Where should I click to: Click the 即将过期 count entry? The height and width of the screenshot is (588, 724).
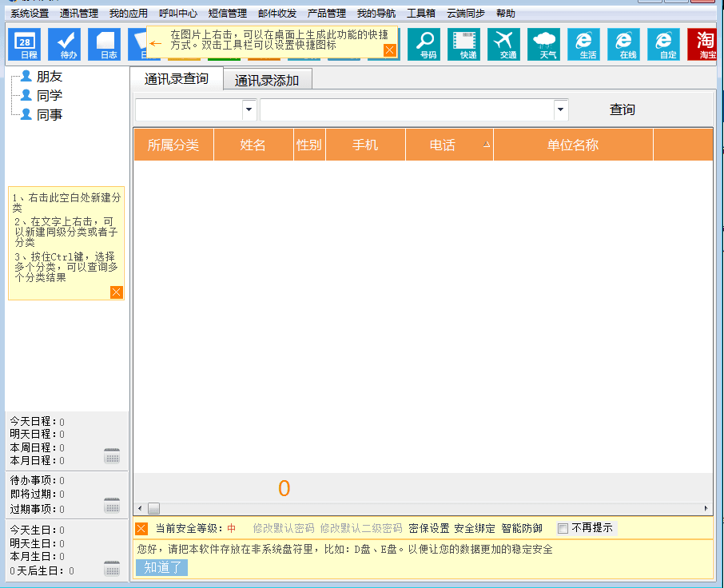coord(38,494)
